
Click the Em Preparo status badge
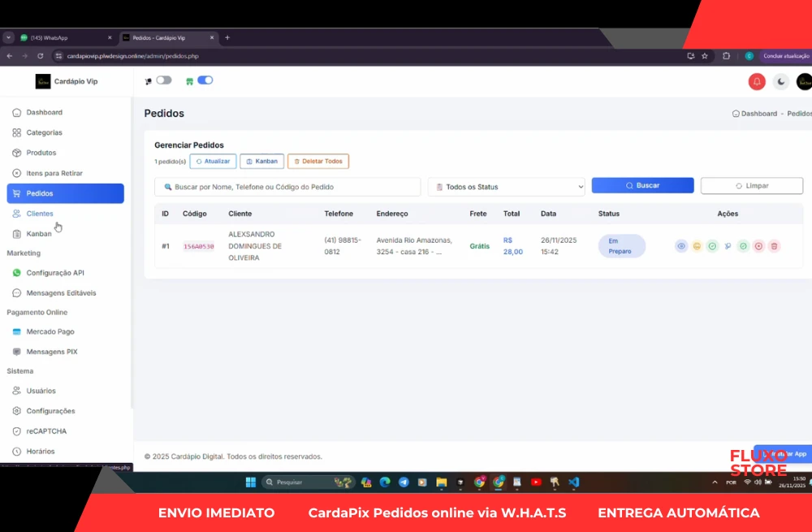pos(621,246)
